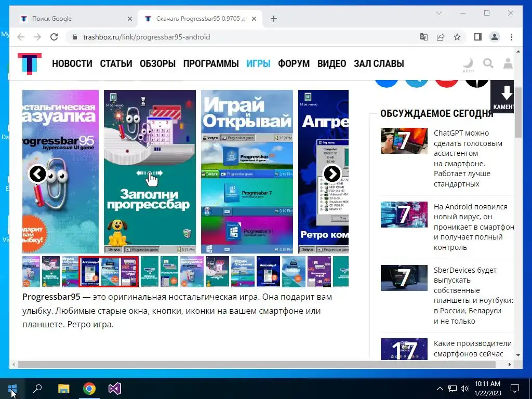Switch to the "Поиск Google" tab
The width and height of the screenshot is (532, 399).
tap(74, 19)
